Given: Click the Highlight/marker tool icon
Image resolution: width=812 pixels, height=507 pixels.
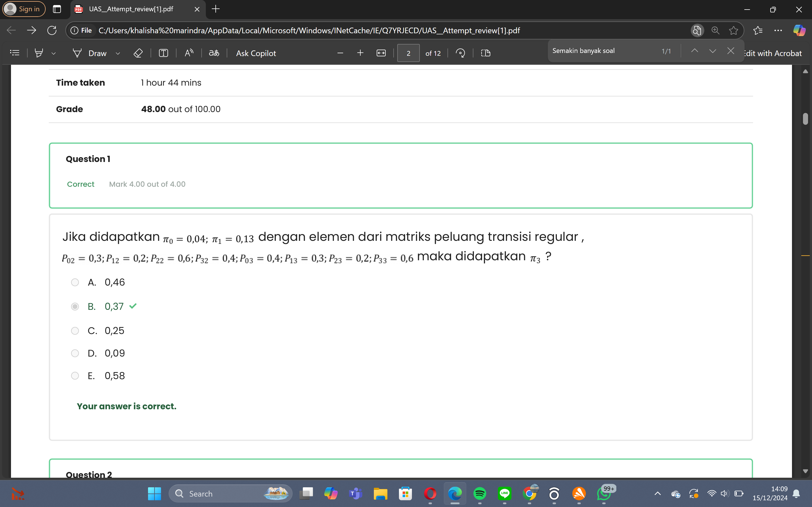Looking at the screenshot, I should pos(39,53).
